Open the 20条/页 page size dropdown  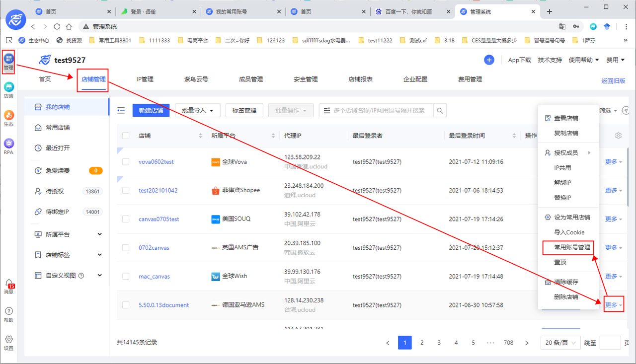(x=560, y=342)
